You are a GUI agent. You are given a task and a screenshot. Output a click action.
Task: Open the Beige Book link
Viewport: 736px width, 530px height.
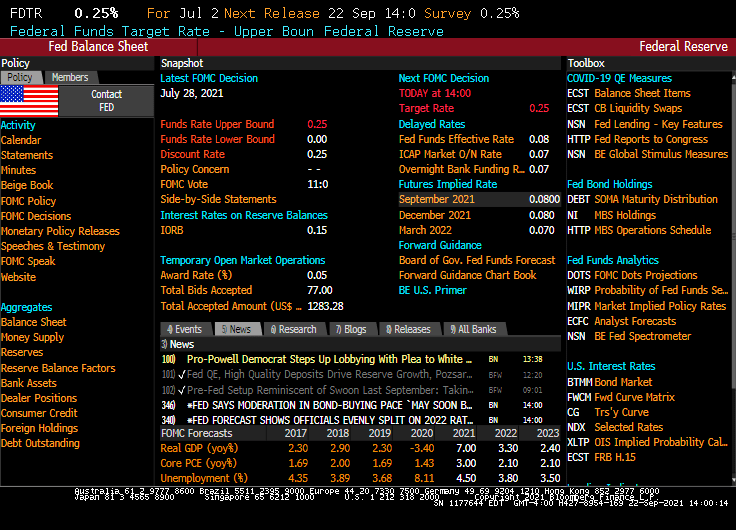tap(27, 185)
